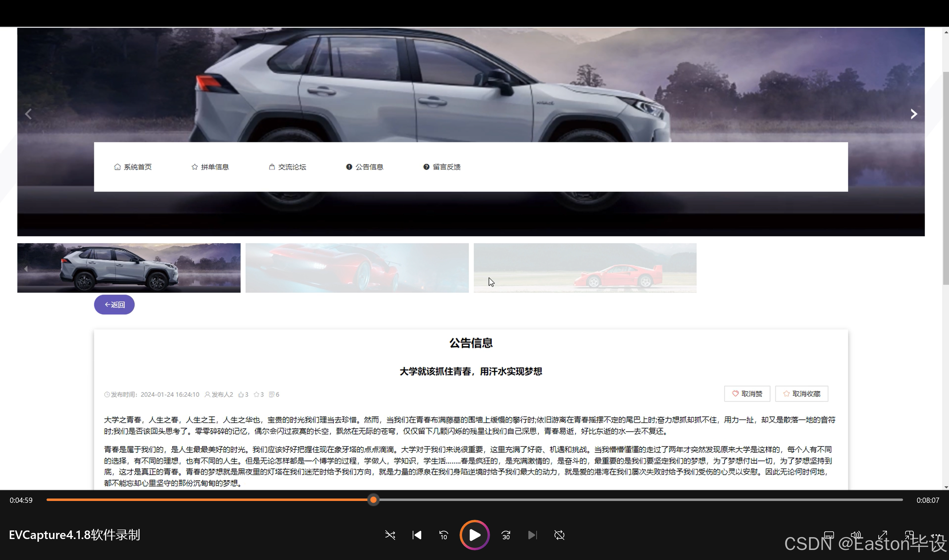Click the next-slide chevron on the banner
The height and width of the screenshot is (560, 949).
point(913,114)
